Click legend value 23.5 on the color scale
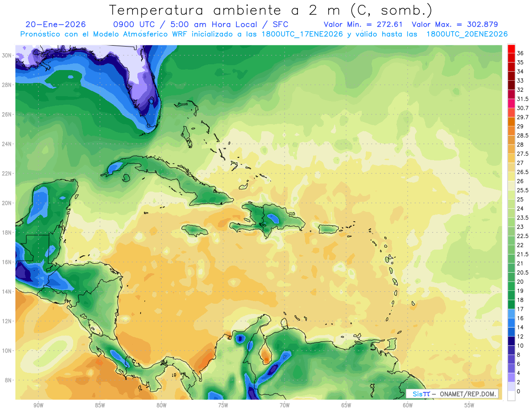Screen dimensions: 532x411 point(523,218)
